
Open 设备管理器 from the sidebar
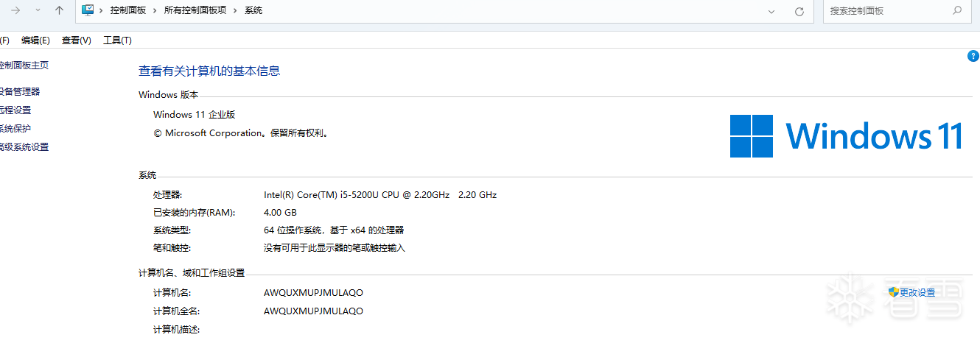tap(19, 91)
